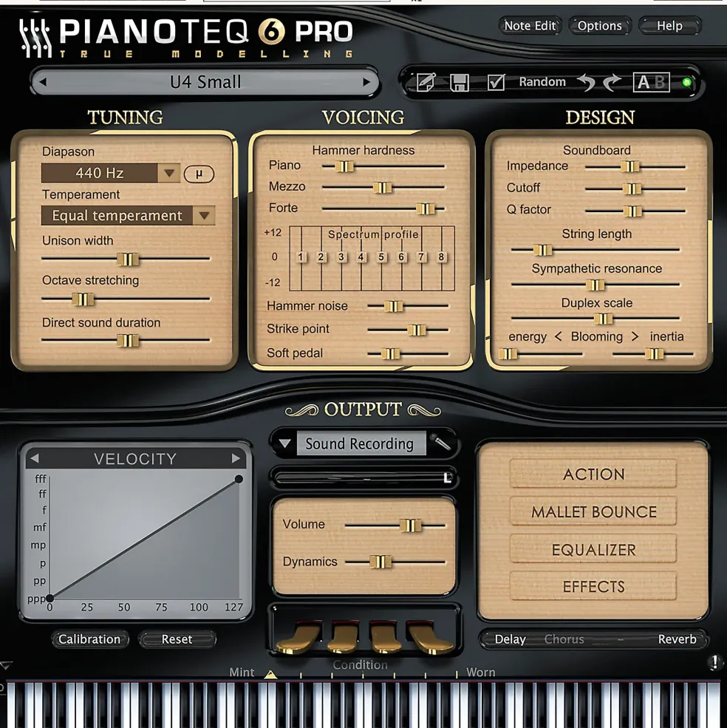Open the Equal temperament dropdown
Screen dimensions: 727x728
(x=128, y=215)
